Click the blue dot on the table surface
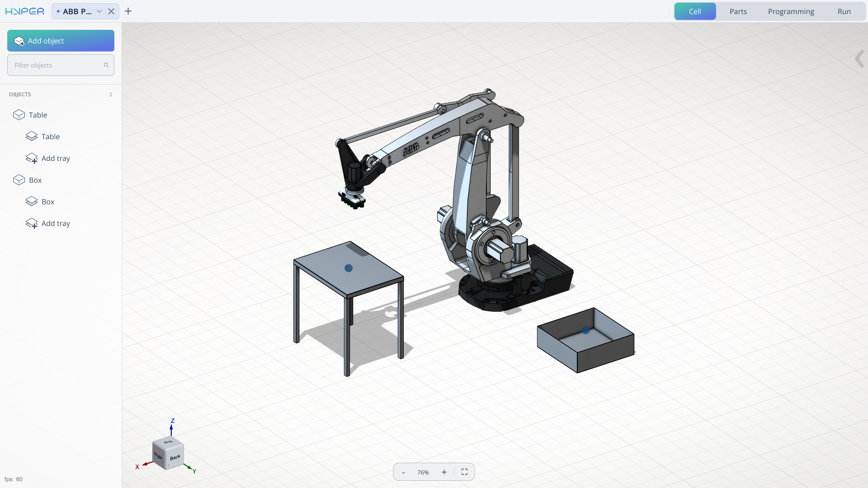This screenshot has width=868, height=488. coord(349,268)
